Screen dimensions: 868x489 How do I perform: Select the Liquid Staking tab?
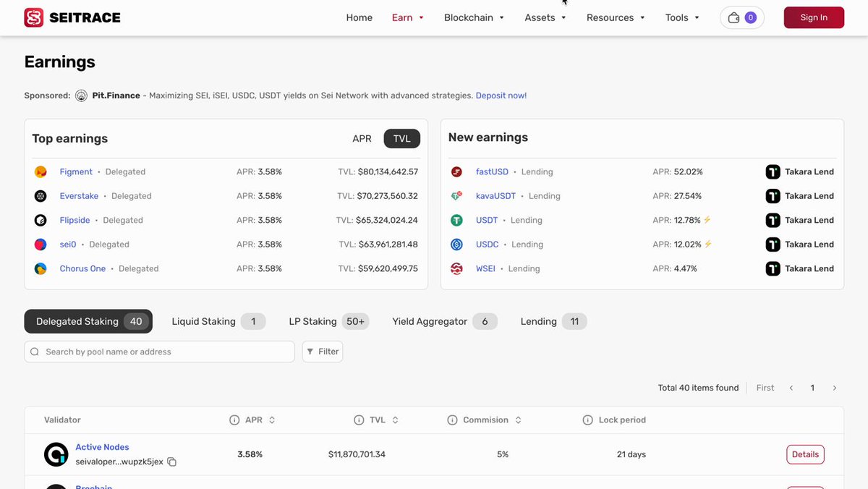[218, 321]
